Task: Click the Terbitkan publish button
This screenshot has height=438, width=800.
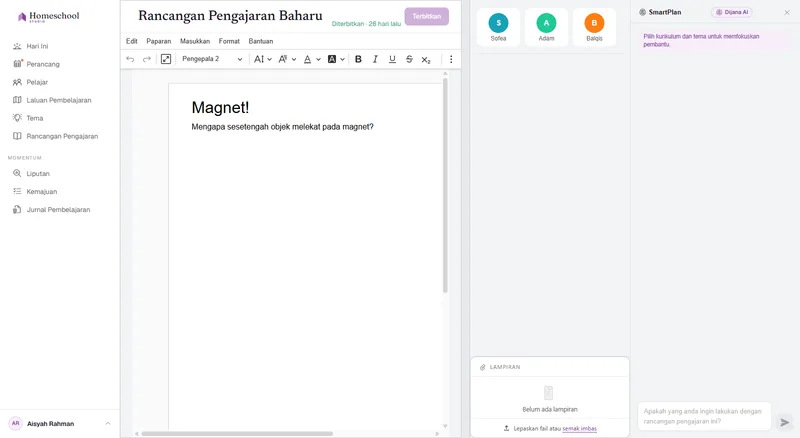Action: click(x=427, y=16)
